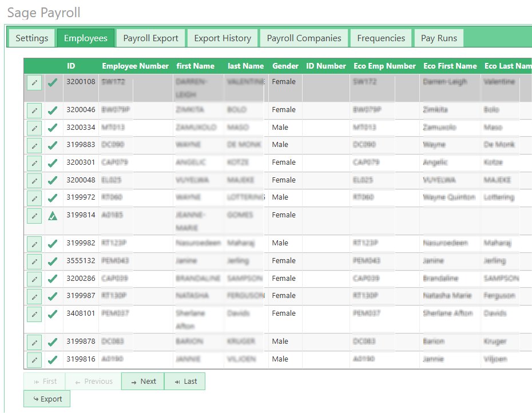532x413 pixels.
Task: Export the employee list
Action: click(47, 399)
